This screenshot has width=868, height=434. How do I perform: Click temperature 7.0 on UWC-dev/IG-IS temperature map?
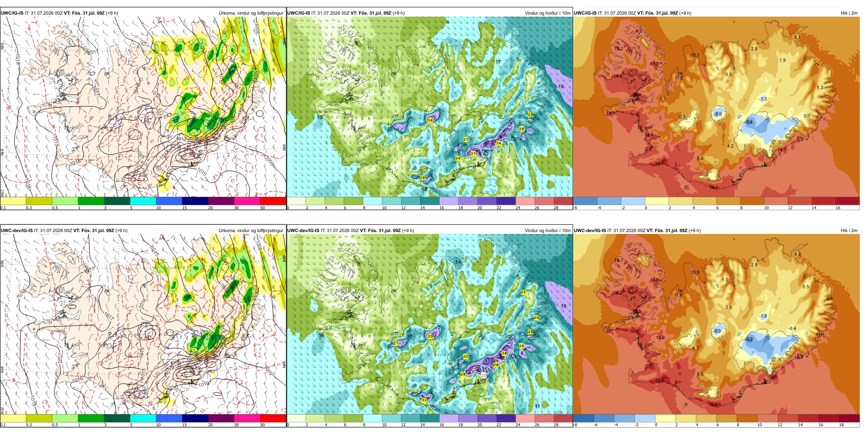click(607, 328)
